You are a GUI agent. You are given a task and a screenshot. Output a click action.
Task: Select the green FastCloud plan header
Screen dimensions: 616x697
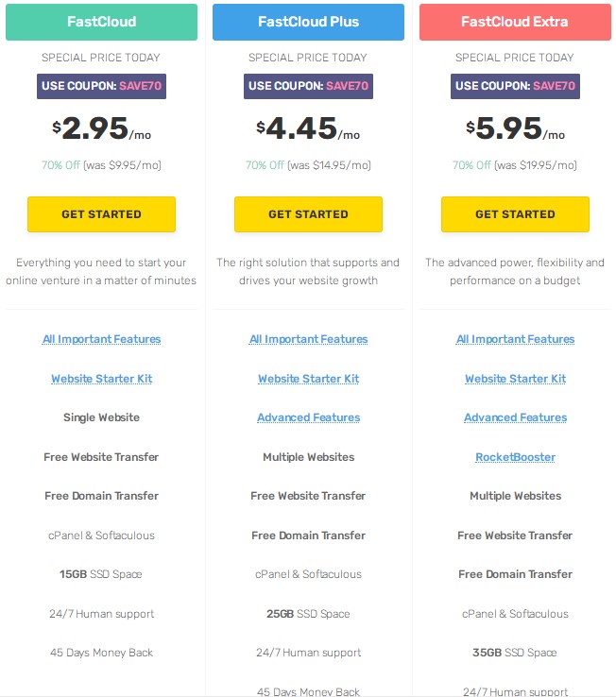(101, 22)
